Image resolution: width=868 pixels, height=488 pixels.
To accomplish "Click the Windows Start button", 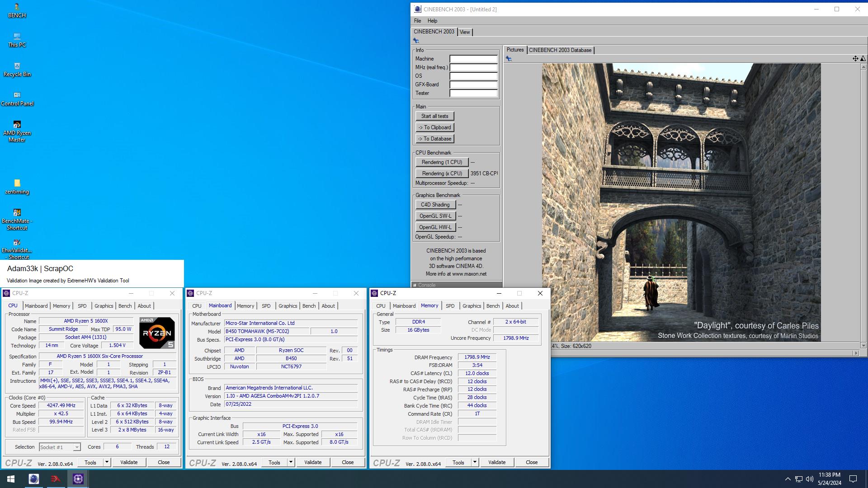I will (x=11, y=479).
